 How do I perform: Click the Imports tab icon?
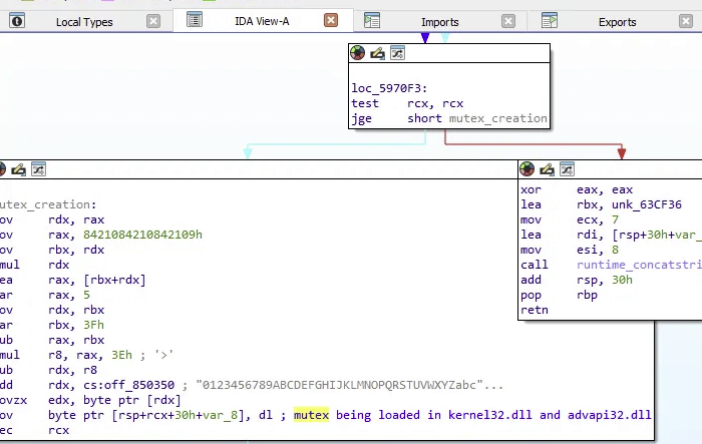click(372, 20)
